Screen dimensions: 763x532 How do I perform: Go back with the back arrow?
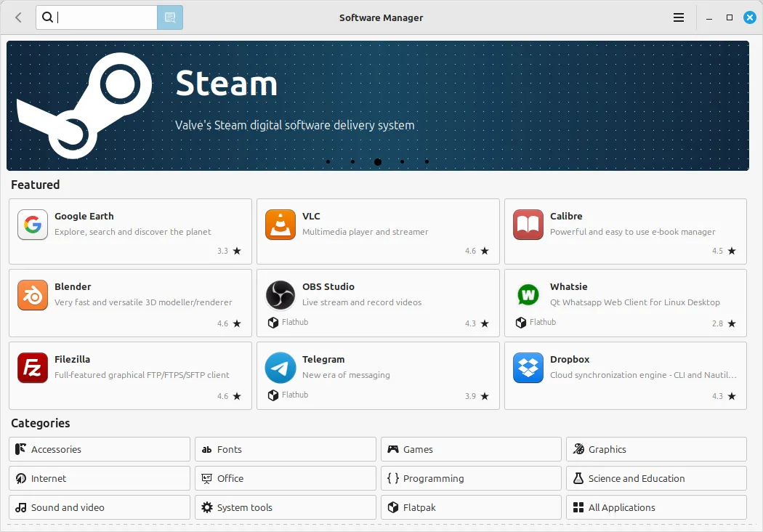click(x=19, y=17)
